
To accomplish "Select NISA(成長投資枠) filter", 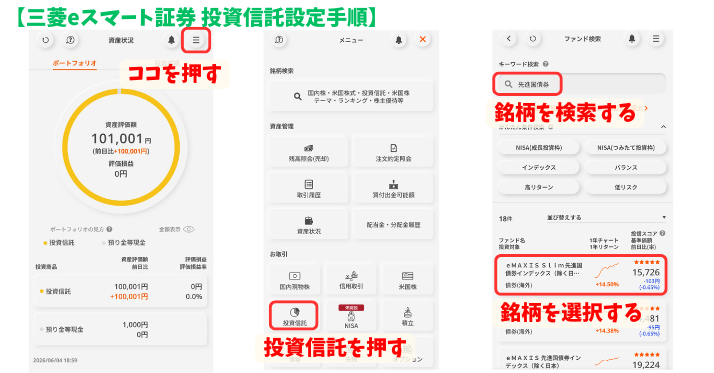I will [539, 148].
